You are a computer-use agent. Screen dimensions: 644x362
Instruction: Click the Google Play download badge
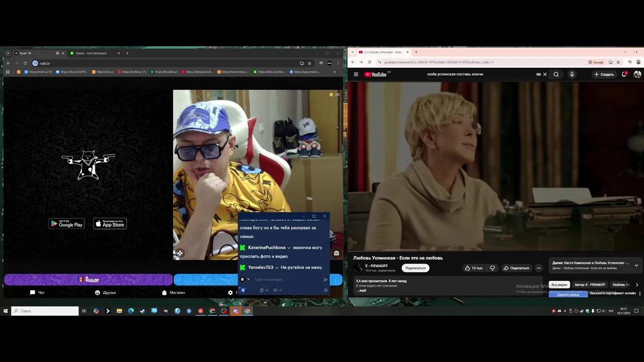click(66, 224)
